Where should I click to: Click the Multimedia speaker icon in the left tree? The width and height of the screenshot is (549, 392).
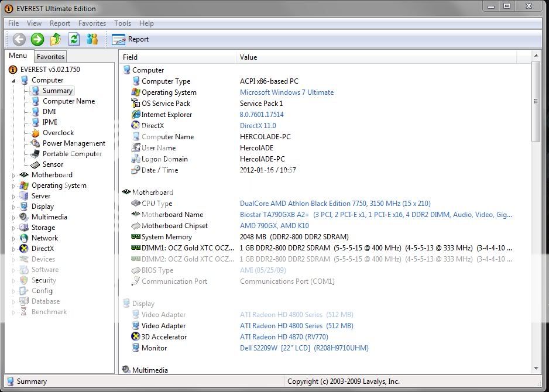(x=24, y=217)
